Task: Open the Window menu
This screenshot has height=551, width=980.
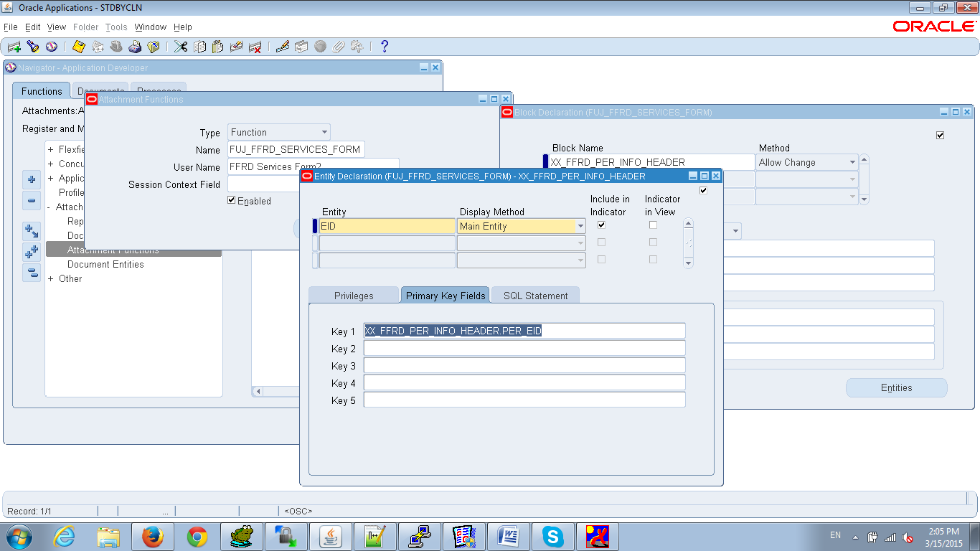Action: pyautogui.click(x=151, y=27)
